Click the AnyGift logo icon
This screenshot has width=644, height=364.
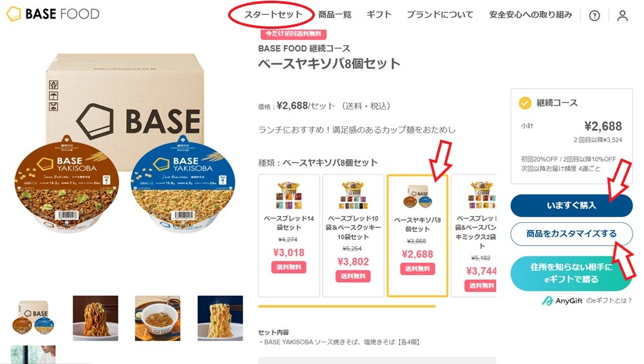tap(547, 301)
